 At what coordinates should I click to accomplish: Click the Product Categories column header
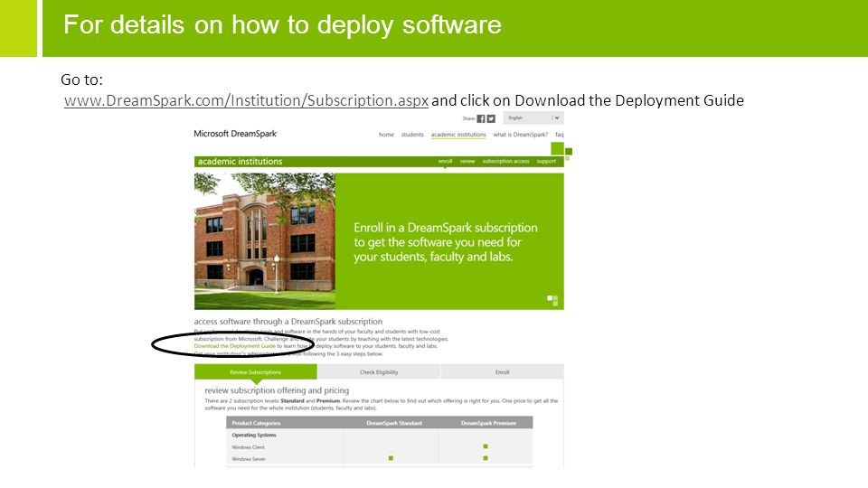pyautogui.click(x=256, y=423)
